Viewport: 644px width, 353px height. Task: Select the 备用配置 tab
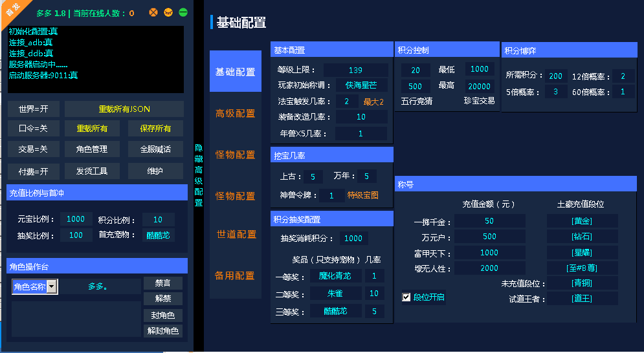(x=236, y=275)
